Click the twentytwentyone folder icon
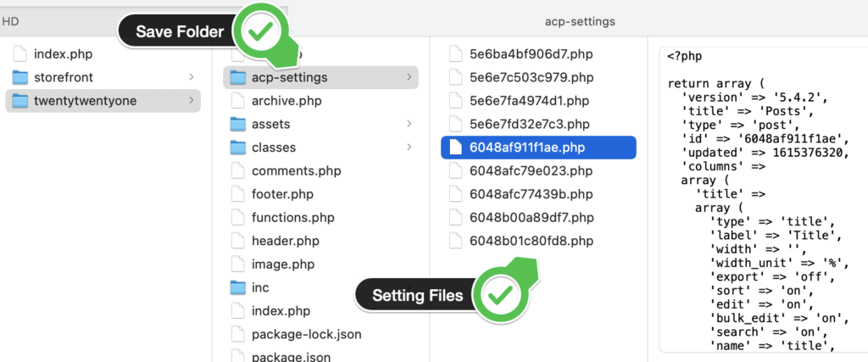The image size is (868, 362). (x=19, y=101)
